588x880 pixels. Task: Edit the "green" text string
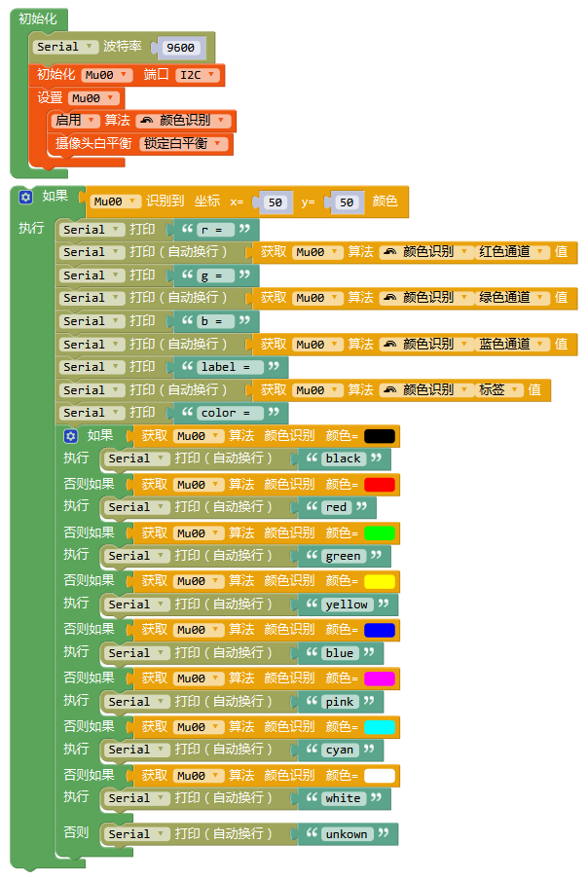[344, 556]
